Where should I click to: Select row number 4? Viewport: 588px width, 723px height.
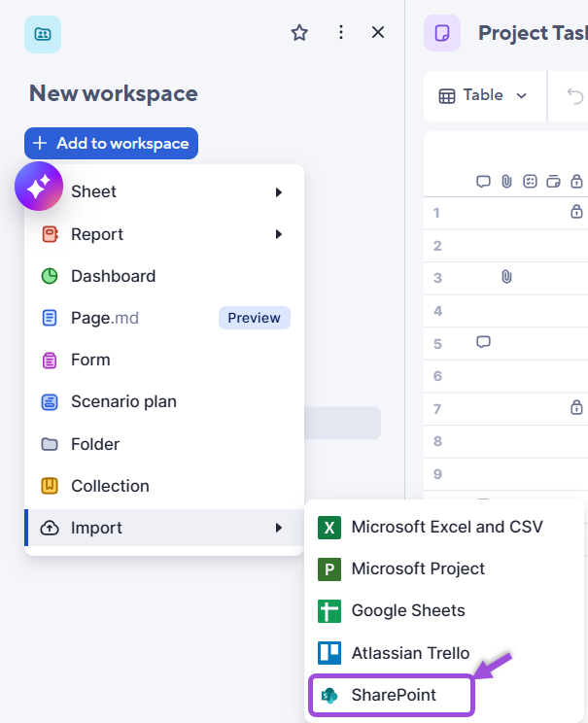[437, 311]
